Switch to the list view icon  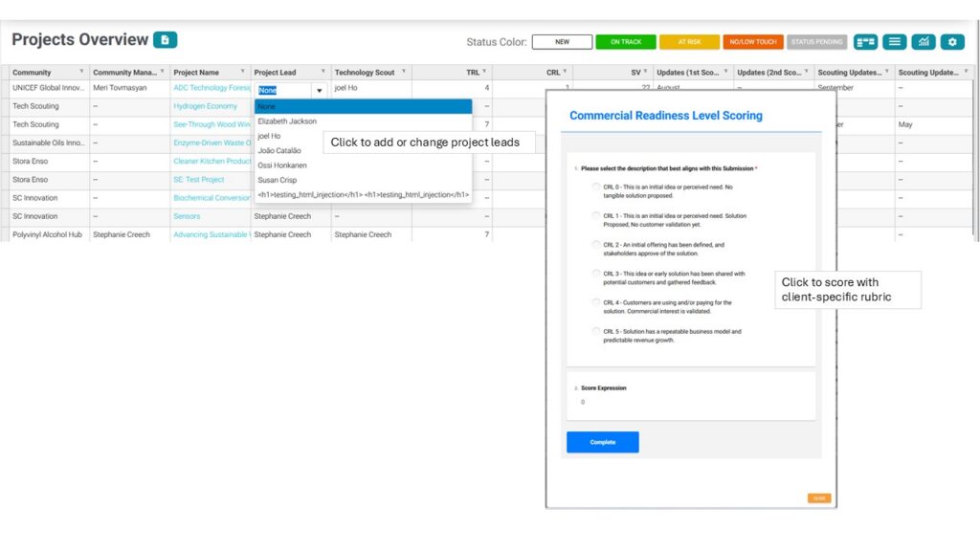click(x=895, y=42)
